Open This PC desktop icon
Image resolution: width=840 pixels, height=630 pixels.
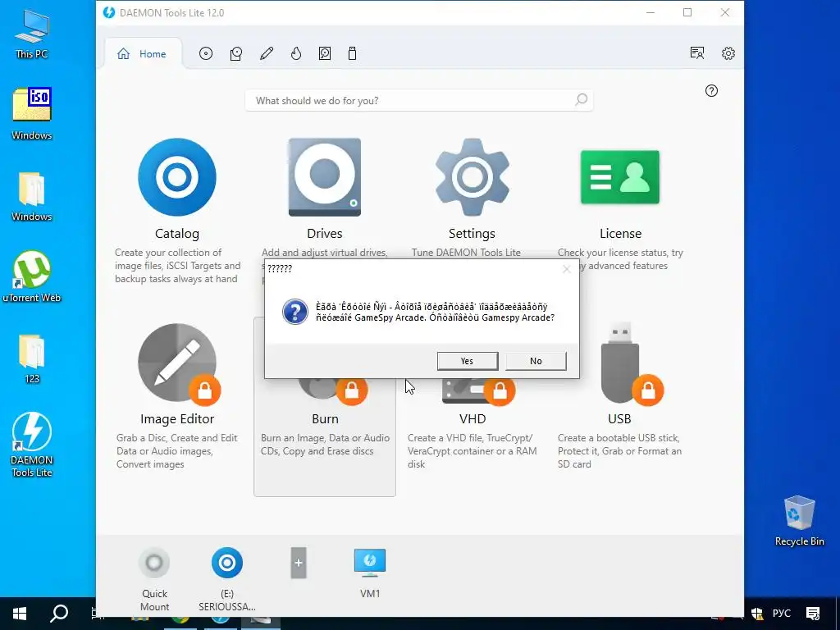32,33
